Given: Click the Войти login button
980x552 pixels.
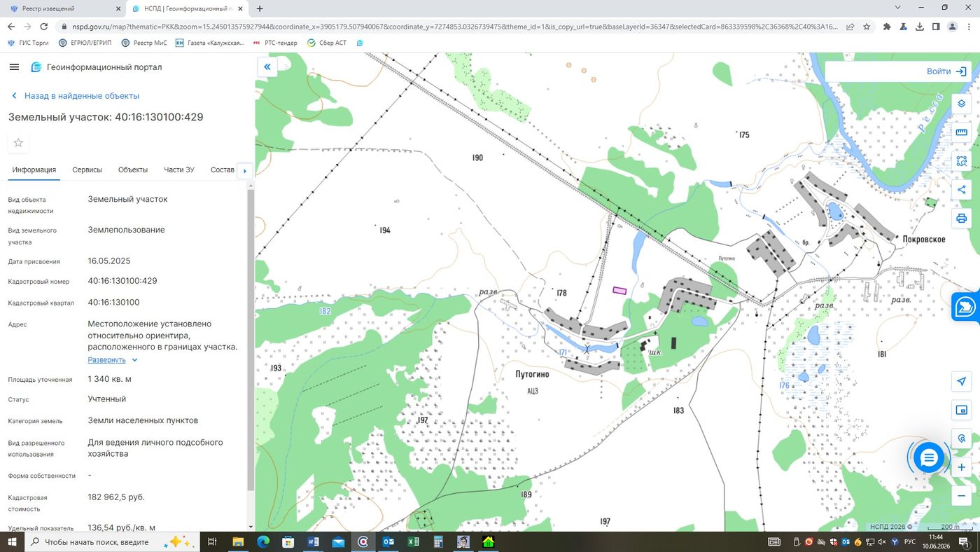Looking at the screenshot, I should click(947, 71).
